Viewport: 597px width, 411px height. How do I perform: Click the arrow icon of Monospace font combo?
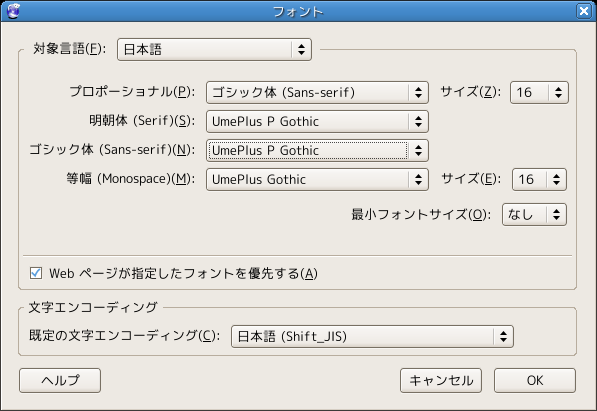pyautogui.click(x=418, y=179)
